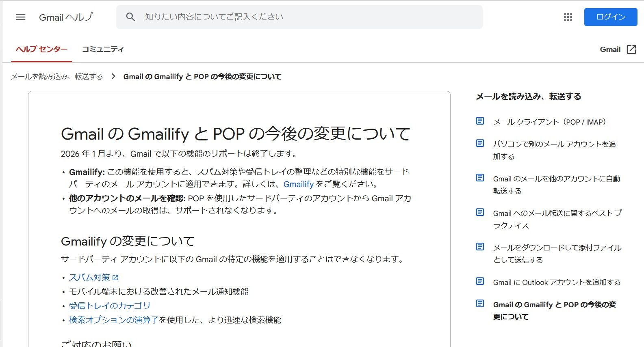Viewport: 644px width, 347px height.
Task: Open the 受信トレイのカテゴリ link
Action: click(x=110, y=306)
